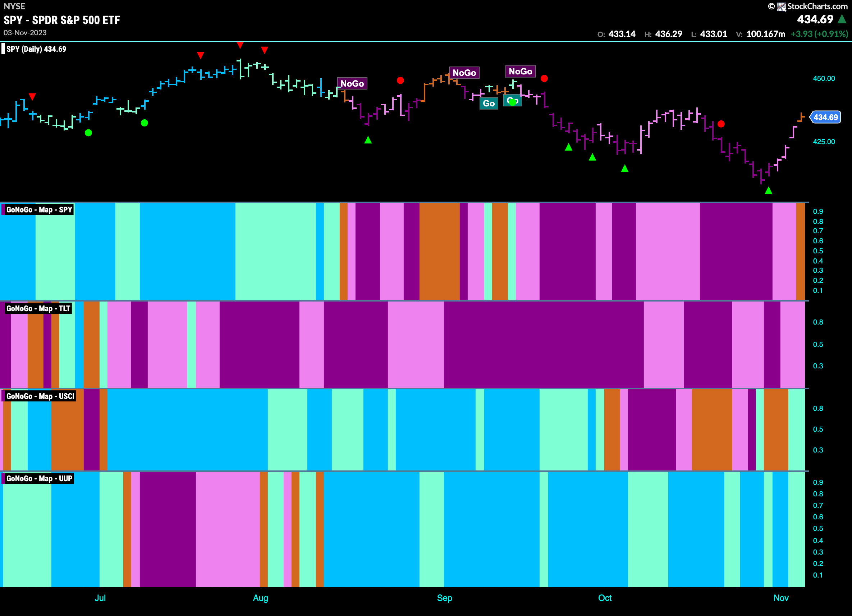Viewport: 852px width, 616px height.
Task: Click the green circle marker before the July rally
Action: point(144,123)
